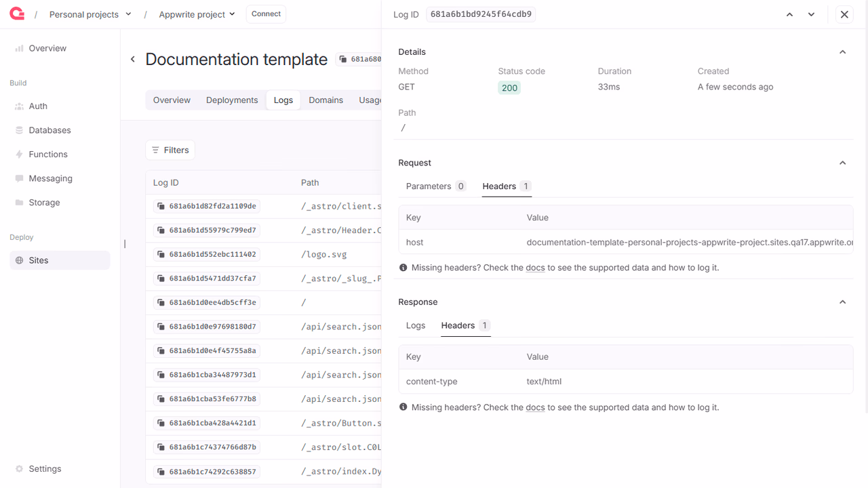Copy log ID 681a6b1d0e4f45755a8a
The height and width of the screenshot is (488, 868).
tap(206, 350)
